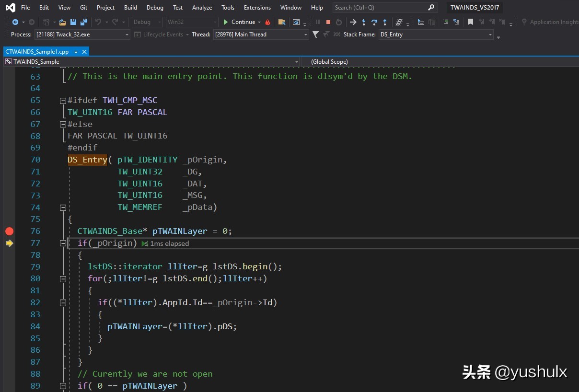Toggle the thread filter funnel icon
Viewport: 579px width, 392px height.
[315, 35]
